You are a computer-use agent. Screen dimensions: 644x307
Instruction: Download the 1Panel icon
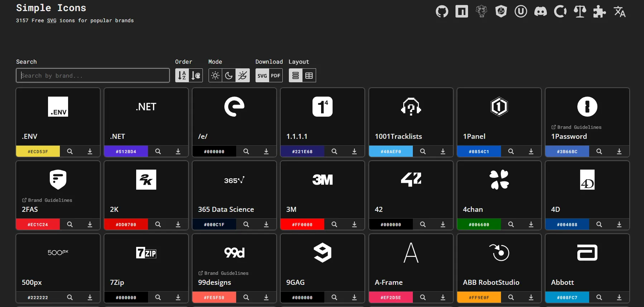point(531,151)
